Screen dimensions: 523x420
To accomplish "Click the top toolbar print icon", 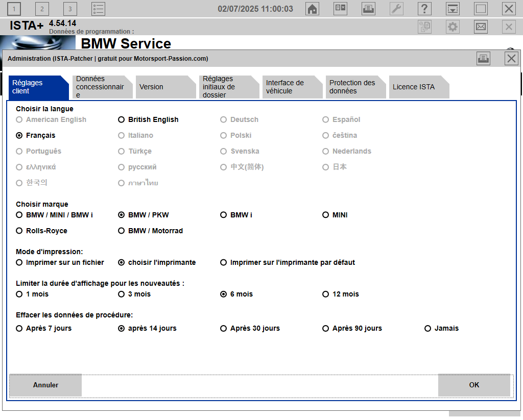I will point(369,9).
